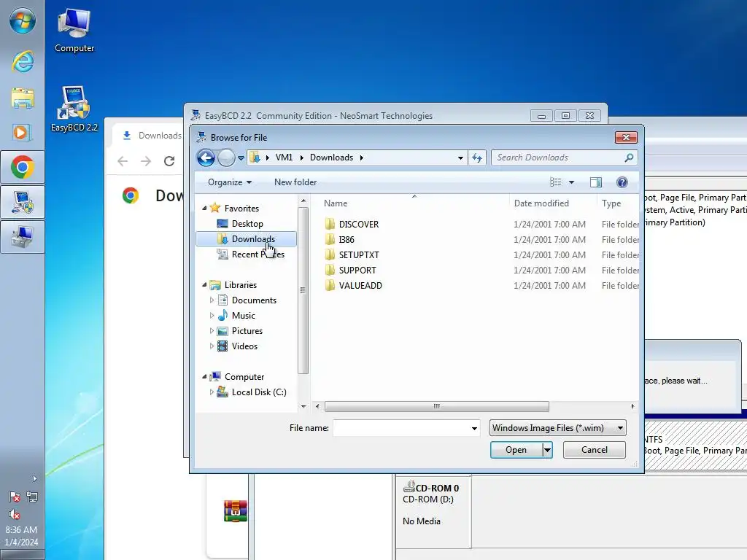
Task: Select the Videos library
Action: click(x=244, y=346)
